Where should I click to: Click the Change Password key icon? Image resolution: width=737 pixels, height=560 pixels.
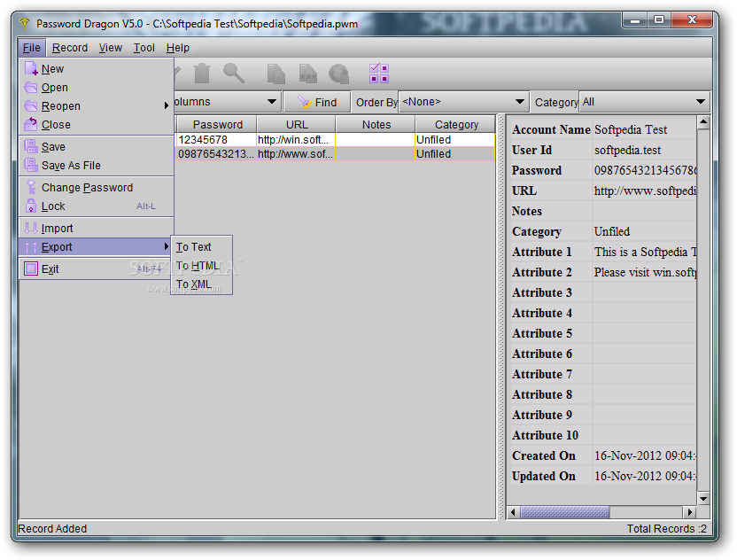[x=31, y=187]
